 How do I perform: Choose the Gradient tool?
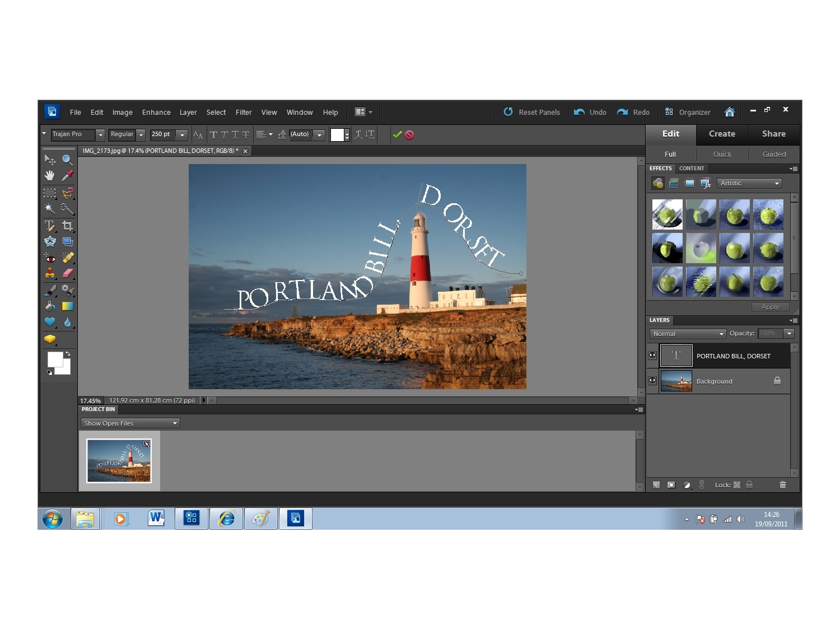coord(67,306)
